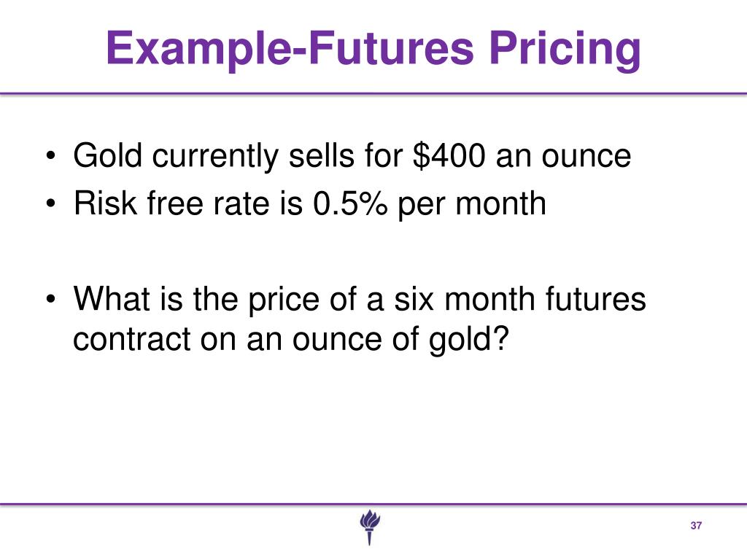This screenshot has height=560, width=747.
Task: Click the bullet dot before Gold currently
Action: coord(50,156)
